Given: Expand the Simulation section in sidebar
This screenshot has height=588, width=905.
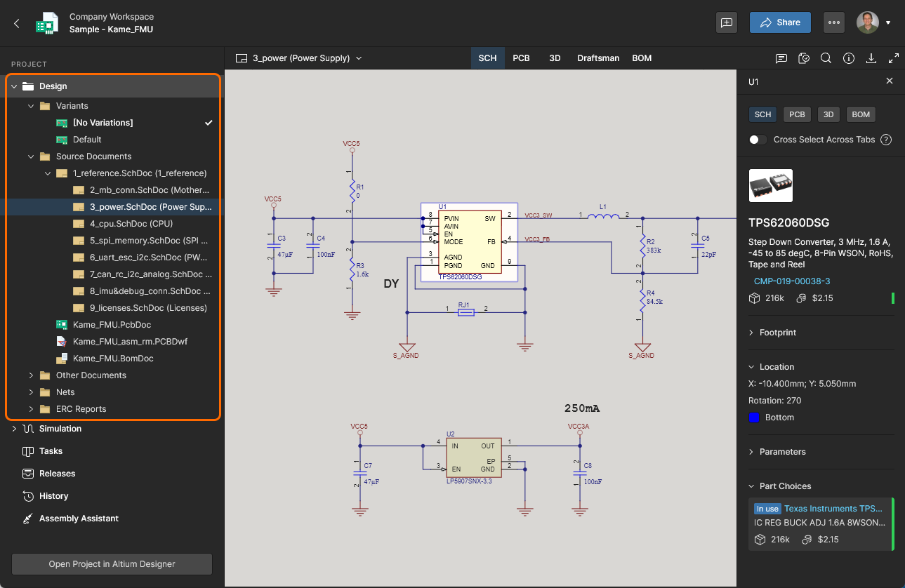Looking at the screenshot, I should tap(14, 429).
